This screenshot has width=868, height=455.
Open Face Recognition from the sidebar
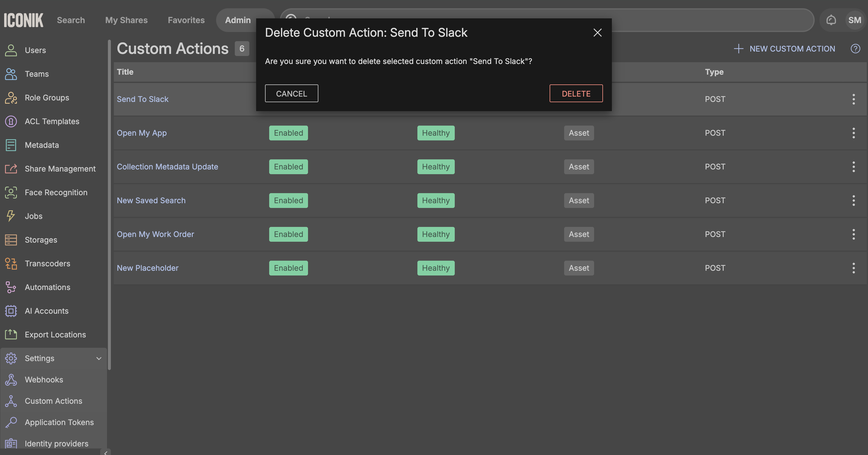[56, 192]
